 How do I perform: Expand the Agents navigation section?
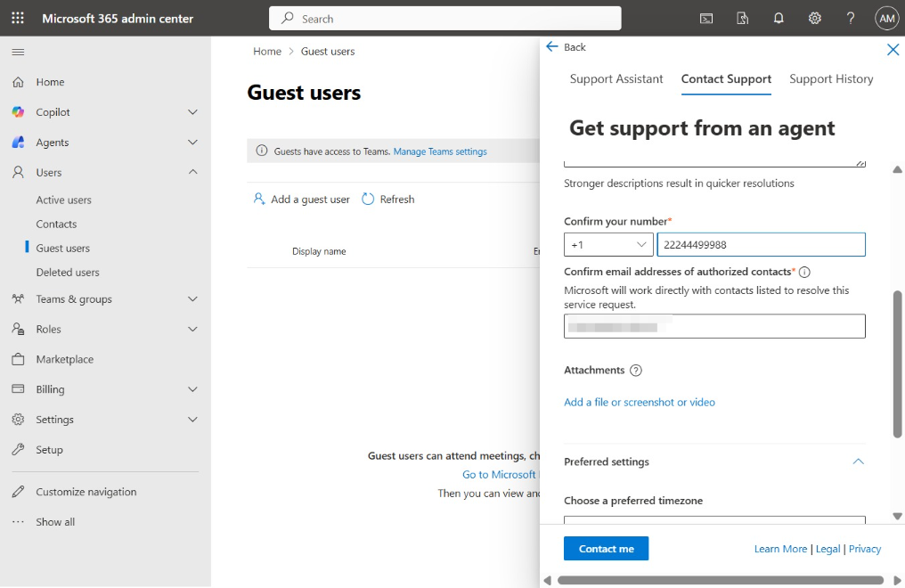point(192,142)
